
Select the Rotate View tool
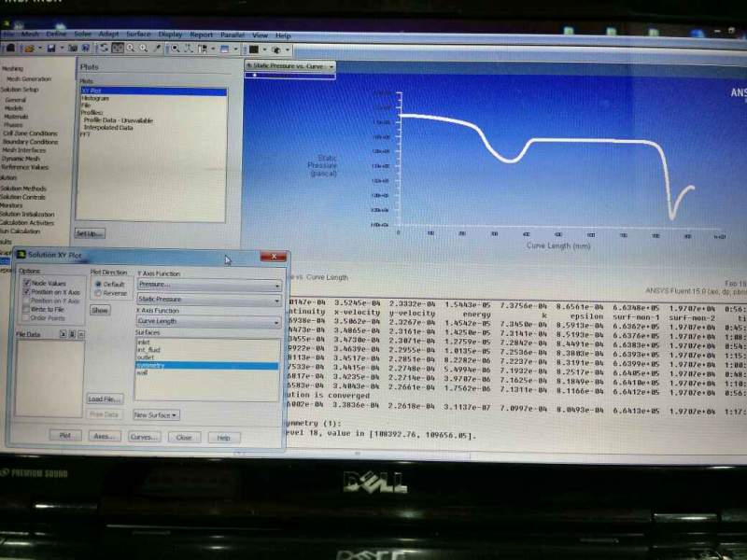coord(104,48)
